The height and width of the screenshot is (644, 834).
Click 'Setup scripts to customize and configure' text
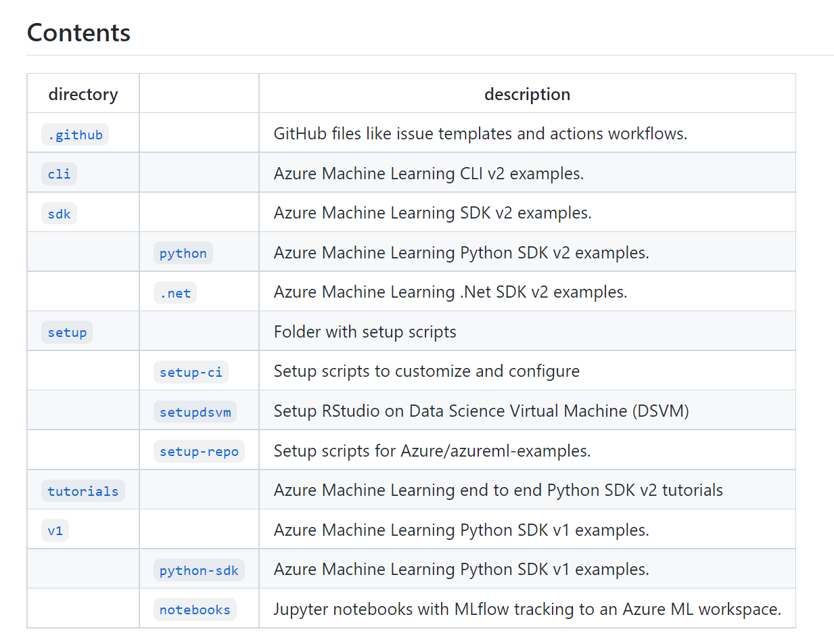point(427,371)
